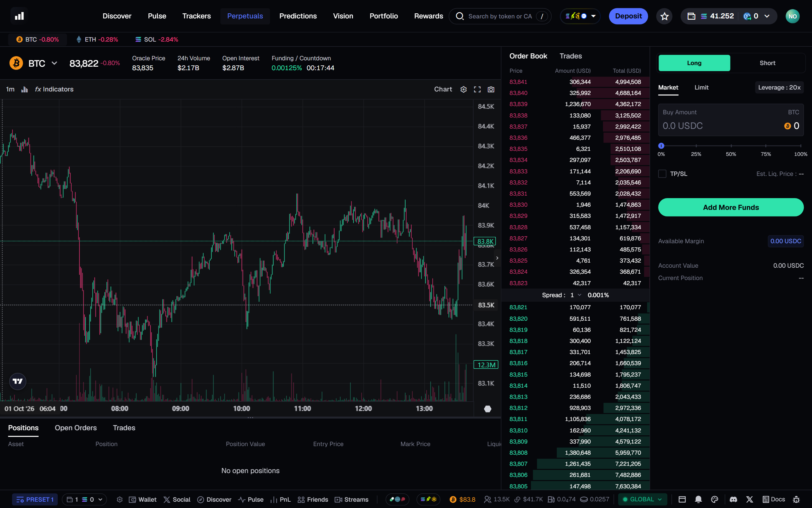Open the GLOBAL region dropdown
The width and height of the screenshot is (812, 508).
tap(643, 499)
